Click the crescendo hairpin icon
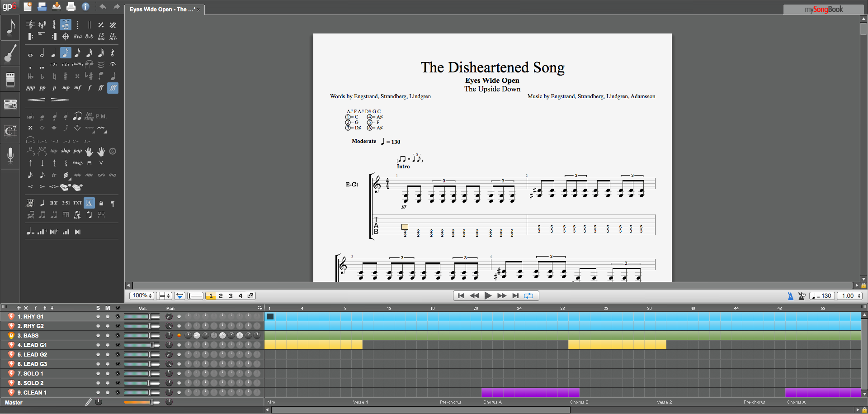The image size is (868, 414). click(36, 100)
